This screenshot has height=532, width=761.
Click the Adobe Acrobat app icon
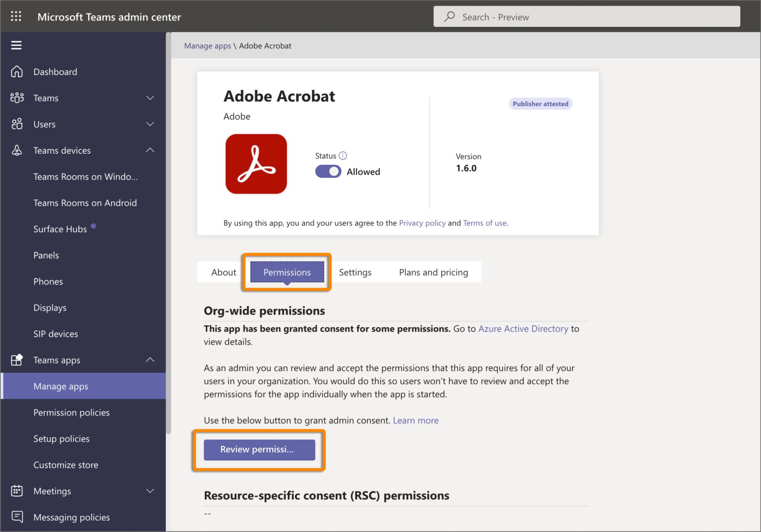coord(256,164)
